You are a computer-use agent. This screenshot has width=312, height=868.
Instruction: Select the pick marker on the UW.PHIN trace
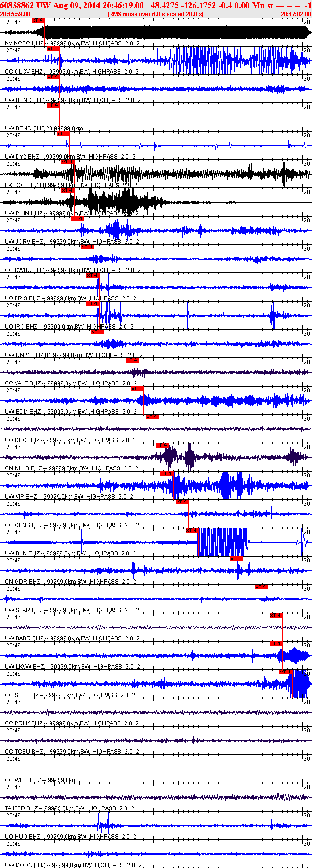point(68,190)
